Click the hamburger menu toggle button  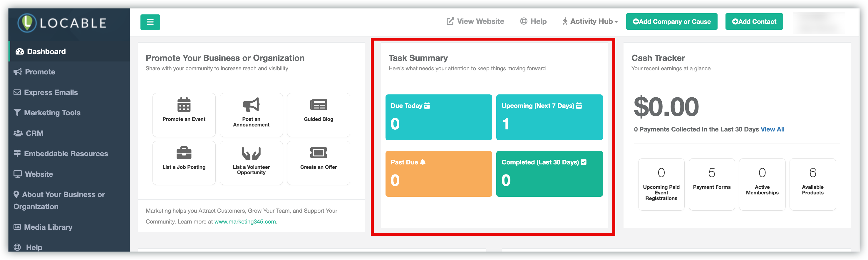150,22
